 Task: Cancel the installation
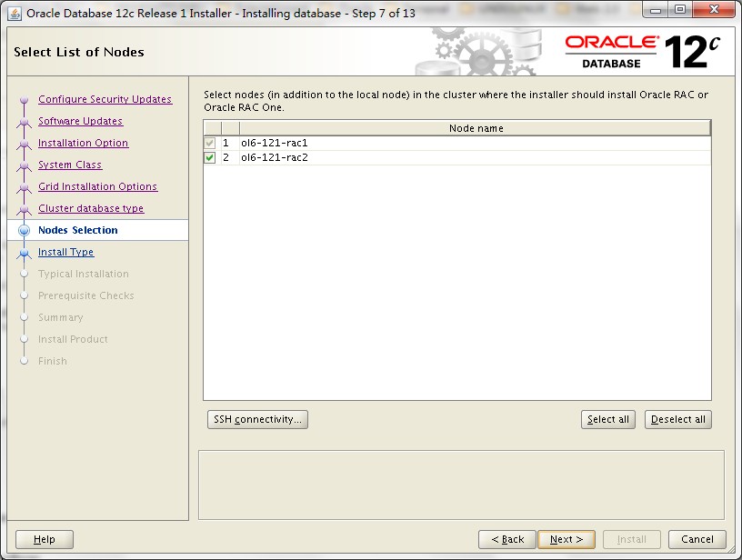point(697,540)
